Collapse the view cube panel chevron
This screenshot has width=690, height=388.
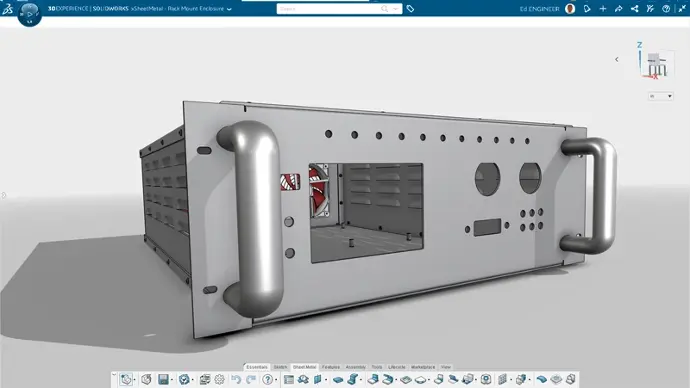[617, 59]
